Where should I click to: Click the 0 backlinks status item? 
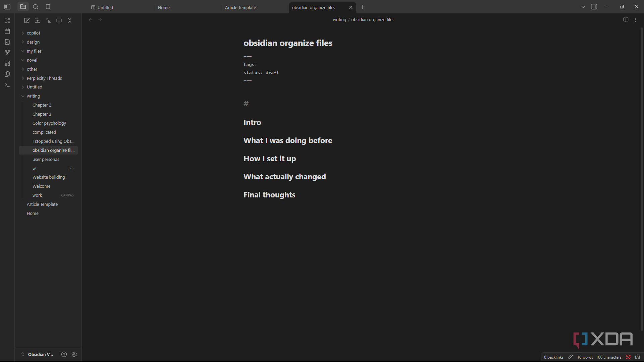[x=553, y=357]
